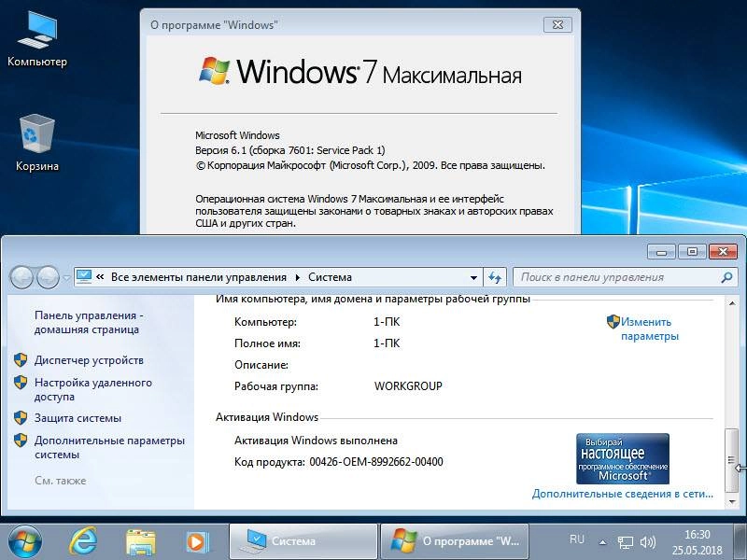Open Windows Explorer folder taskbar icon

click(141, 542)
